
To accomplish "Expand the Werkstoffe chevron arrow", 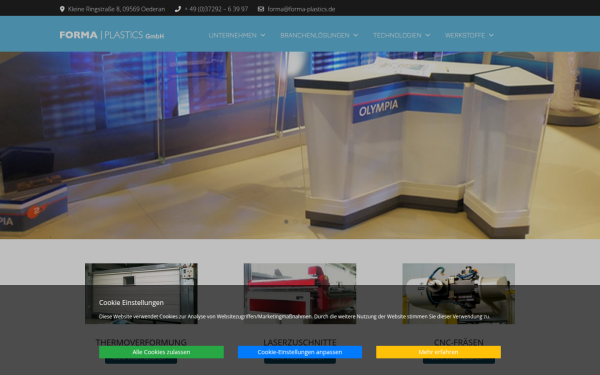I will (491, 35).
